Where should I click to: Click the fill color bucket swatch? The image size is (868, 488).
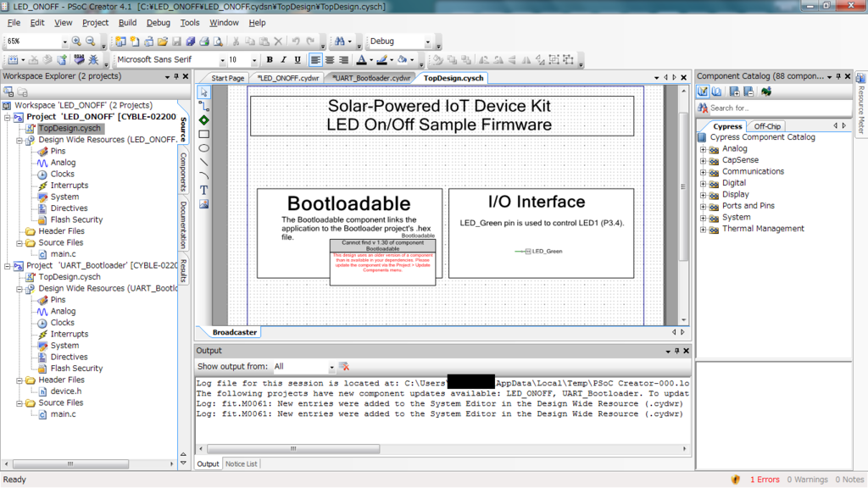403,60
